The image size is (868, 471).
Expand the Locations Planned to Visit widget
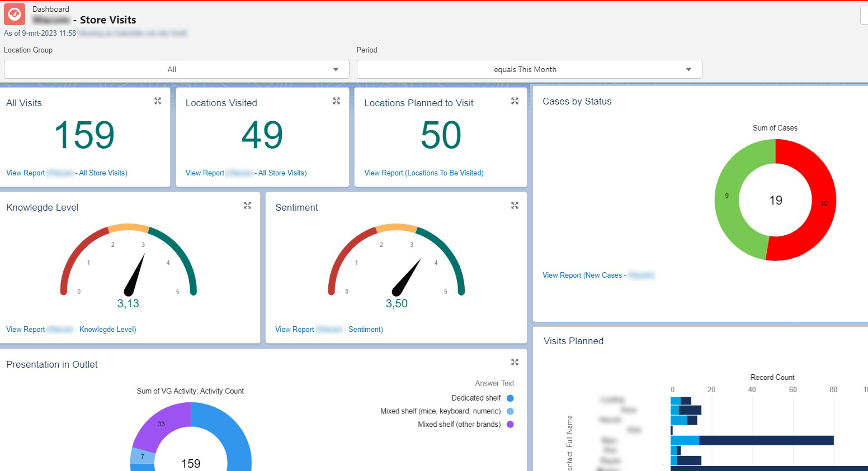515,101
